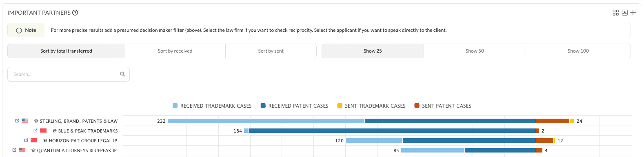Click the US flag beside Sterling, Brand

[25, 121]
